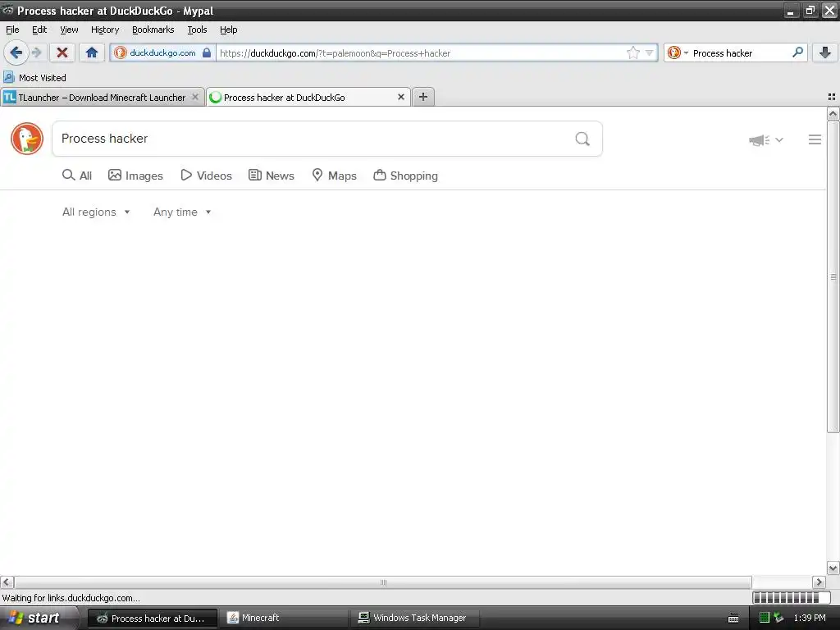Open the Edit menu

pyautogui.click(x=39, y=30)
